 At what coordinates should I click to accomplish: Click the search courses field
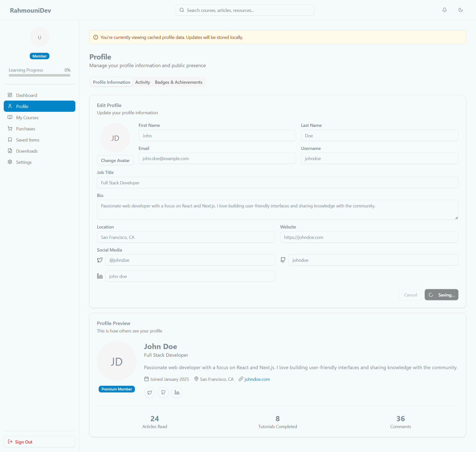tap(245, 10)
